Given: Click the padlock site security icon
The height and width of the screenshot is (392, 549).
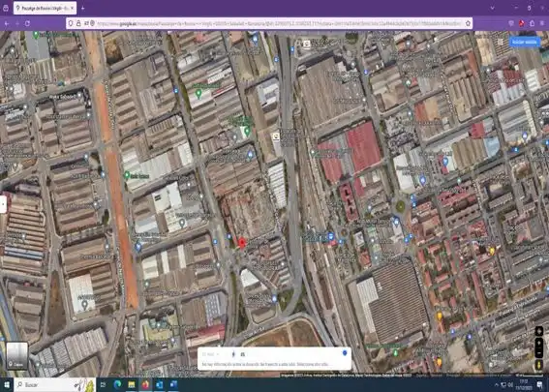Looking at the screenshot, I should point(78,23).
